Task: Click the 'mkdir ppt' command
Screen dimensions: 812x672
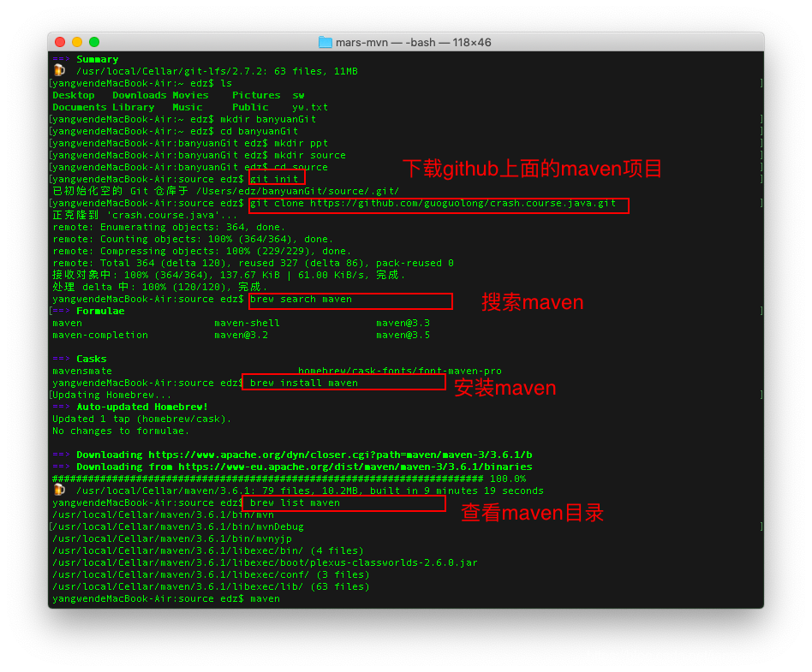Action: pyautogui.click(x=301, y=143)
